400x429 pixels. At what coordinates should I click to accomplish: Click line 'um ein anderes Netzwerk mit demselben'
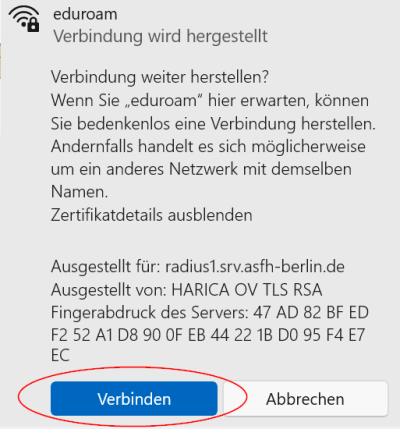click(201, 169)
